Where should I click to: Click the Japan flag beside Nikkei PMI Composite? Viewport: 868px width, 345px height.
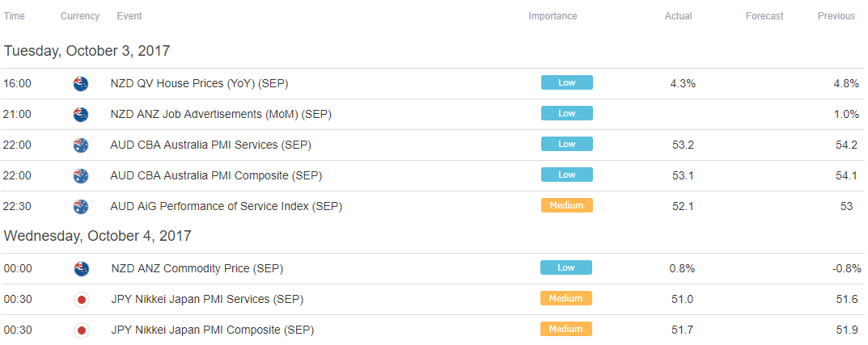pyautogui.click(x=82, y=330)
